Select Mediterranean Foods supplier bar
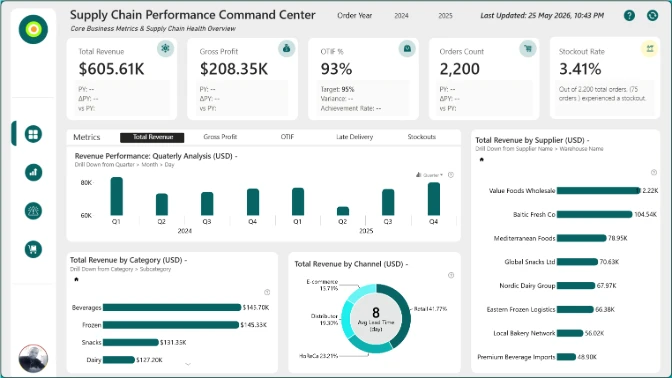 [x=582, y=238]
